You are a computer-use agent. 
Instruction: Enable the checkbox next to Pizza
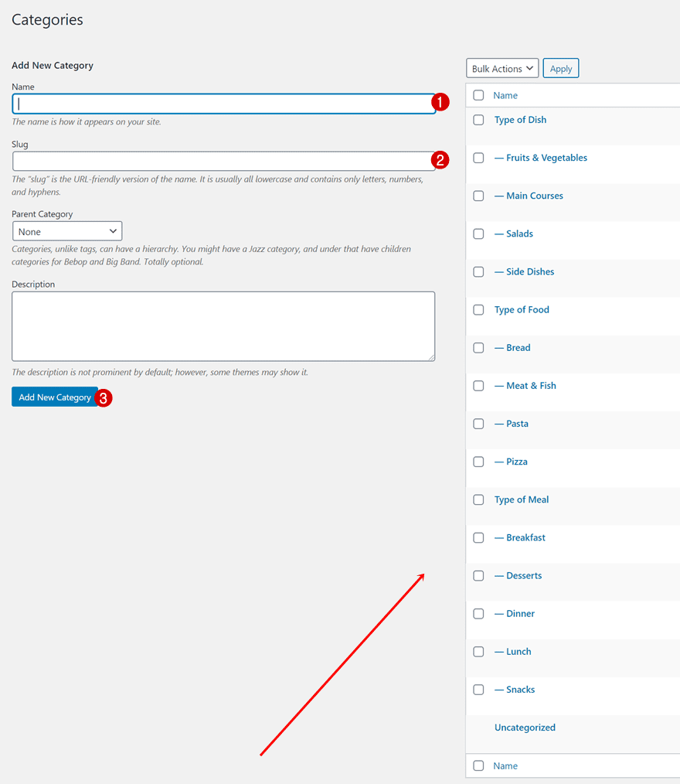(478, 462)
